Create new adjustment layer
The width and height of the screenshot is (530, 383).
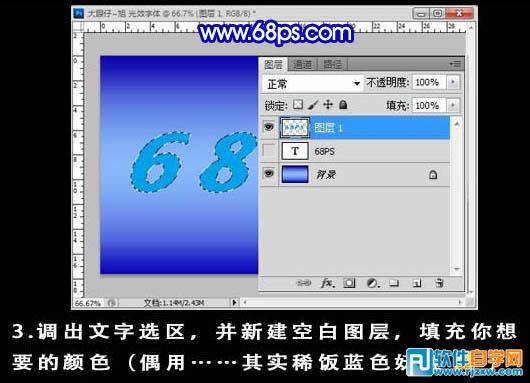[x=372, y=283]
